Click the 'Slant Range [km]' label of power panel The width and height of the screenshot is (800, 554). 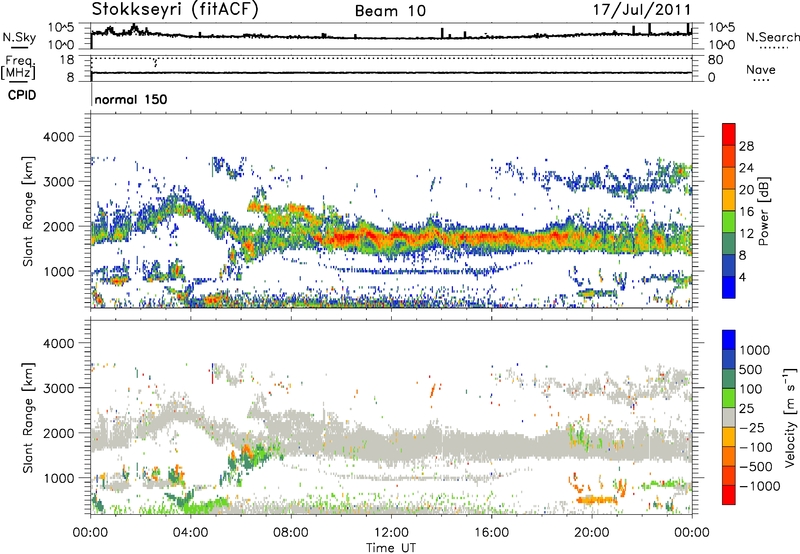click(x=28, y=211)
